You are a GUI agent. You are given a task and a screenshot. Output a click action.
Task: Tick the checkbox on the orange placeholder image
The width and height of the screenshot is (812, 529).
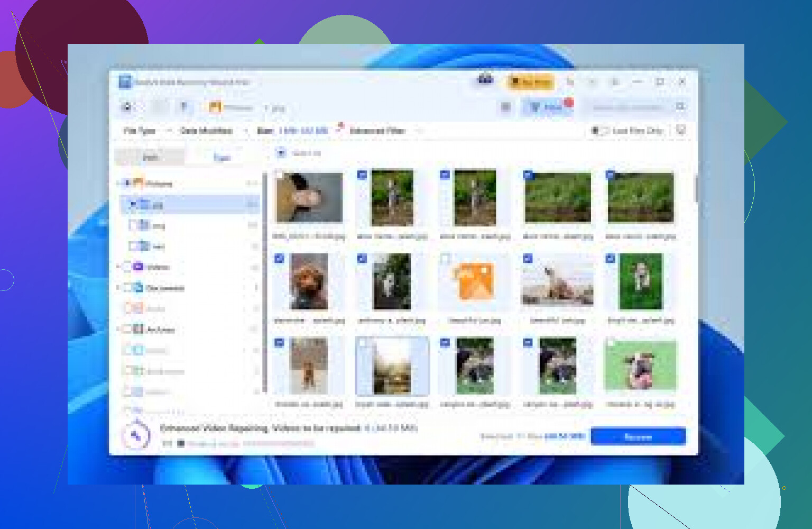[445, 259]
